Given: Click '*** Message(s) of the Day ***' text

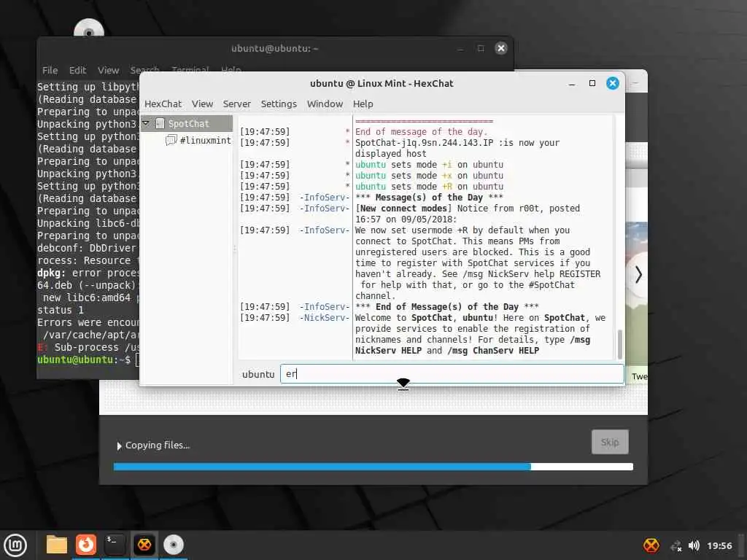Looking at the screenshot, I should (429, 198).
